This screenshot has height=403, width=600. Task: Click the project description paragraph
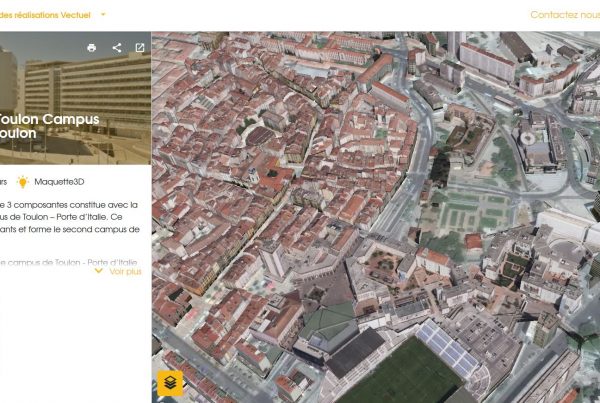(70, 217)
